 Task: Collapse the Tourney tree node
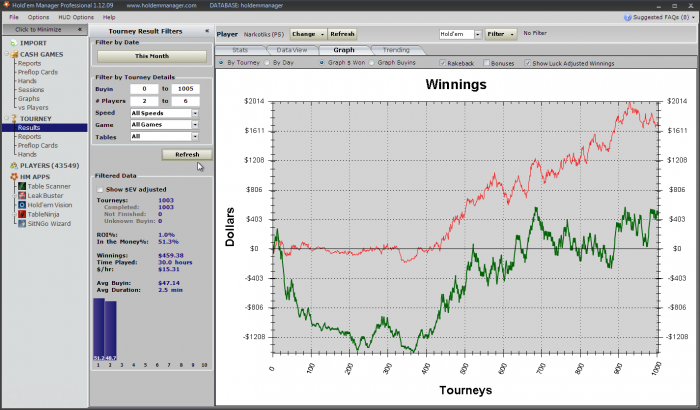(7, 118)
